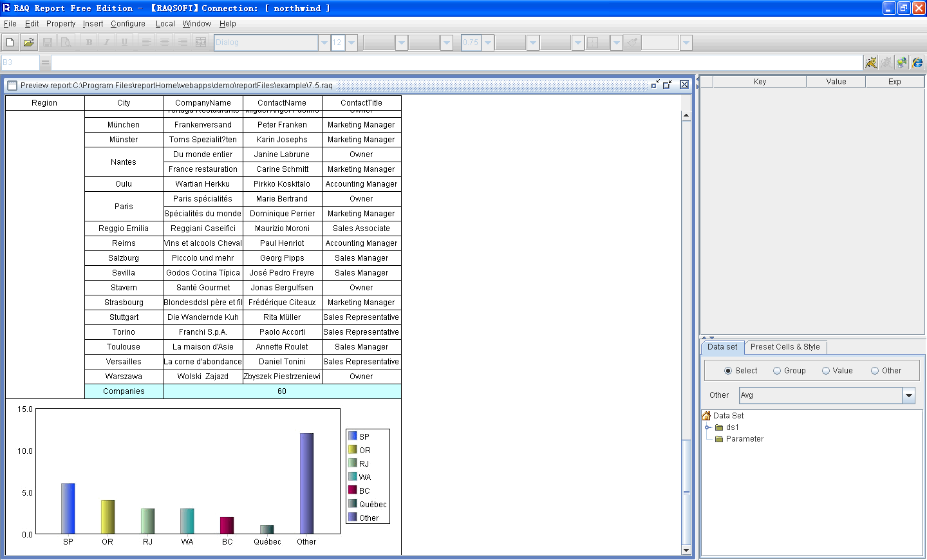Screen dimensions: 927x560
Task: Toggle Underline formatting icon
Action: pos(124,42)
